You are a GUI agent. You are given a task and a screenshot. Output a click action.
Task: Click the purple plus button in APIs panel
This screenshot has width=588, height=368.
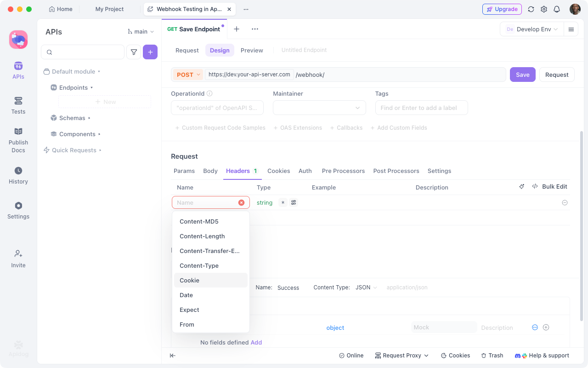pos(150,52)
